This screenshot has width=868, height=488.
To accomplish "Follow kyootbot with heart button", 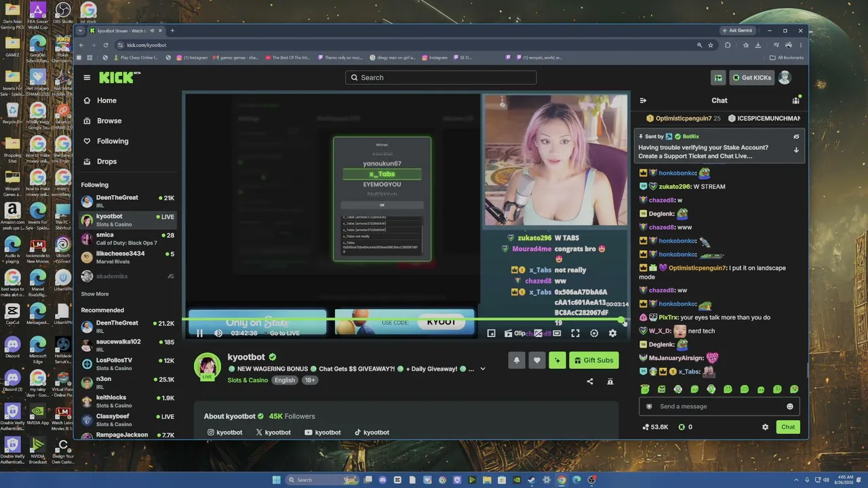I will click(x=537, y=360).
